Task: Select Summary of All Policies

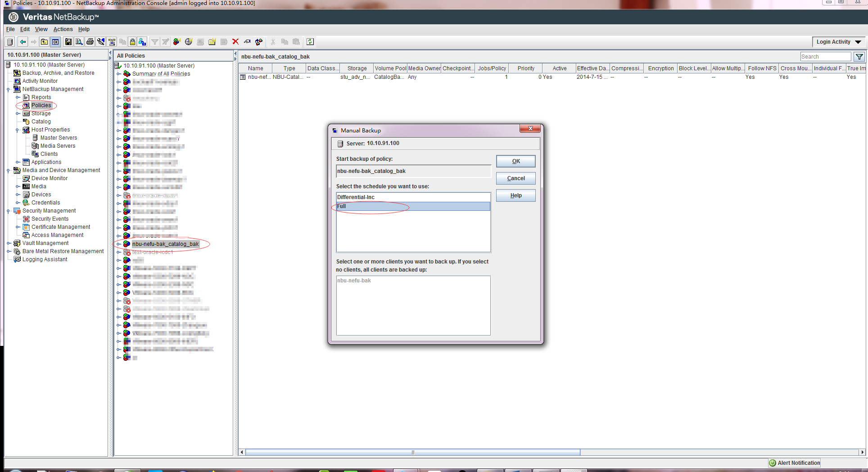Action: tap(161, 74)
